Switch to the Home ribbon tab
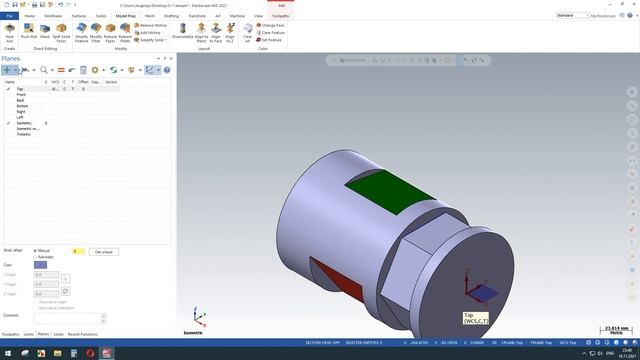 [x=29, y=16]
